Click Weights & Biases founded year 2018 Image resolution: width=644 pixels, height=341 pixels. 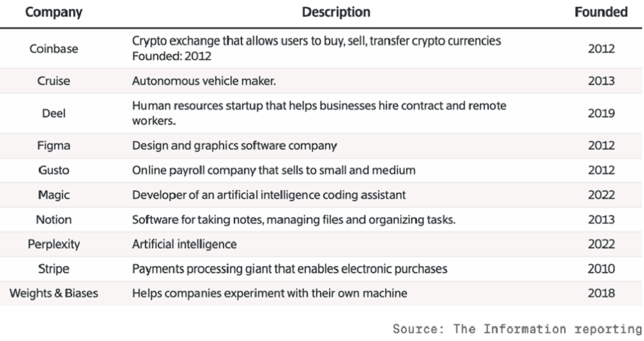601,293
